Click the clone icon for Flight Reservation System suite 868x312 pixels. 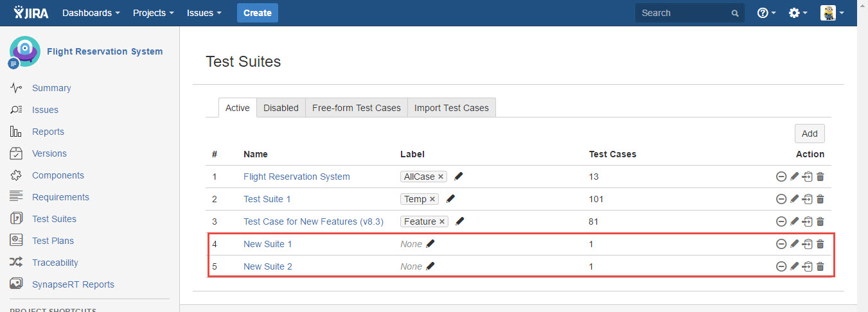(808, 177)
